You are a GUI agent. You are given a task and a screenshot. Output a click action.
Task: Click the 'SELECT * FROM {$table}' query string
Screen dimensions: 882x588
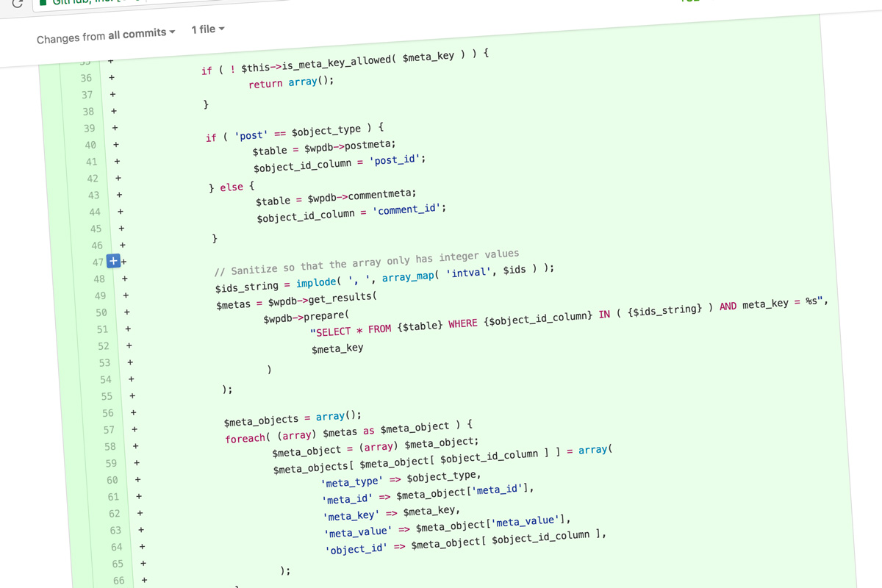376,328
